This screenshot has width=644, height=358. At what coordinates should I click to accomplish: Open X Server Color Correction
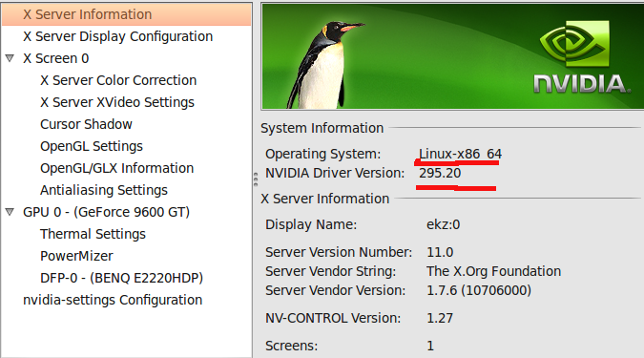(118, 80)
